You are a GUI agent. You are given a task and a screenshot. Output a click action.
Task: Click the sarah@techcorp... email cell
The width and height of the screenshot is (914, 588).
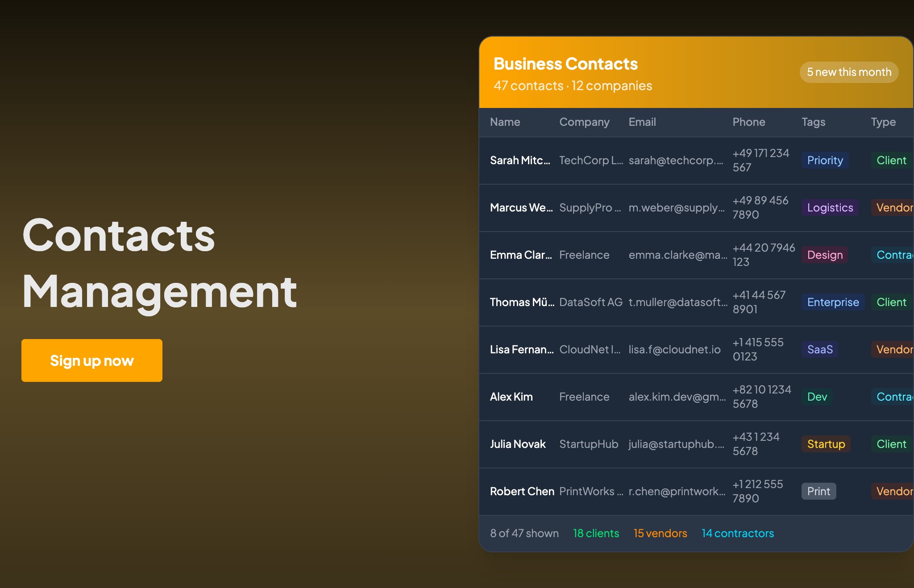coord(676,160)
